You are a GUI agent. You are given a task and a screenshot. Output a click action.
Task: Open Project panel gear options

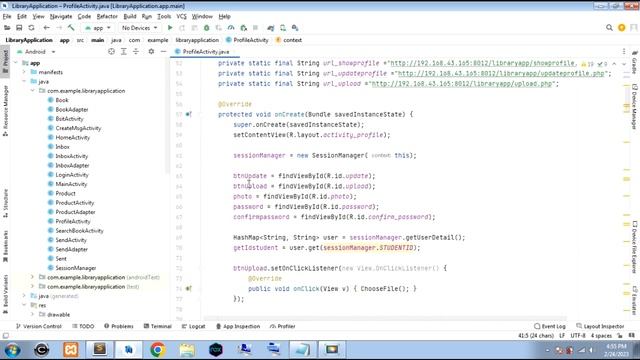[x=151, y=51]
